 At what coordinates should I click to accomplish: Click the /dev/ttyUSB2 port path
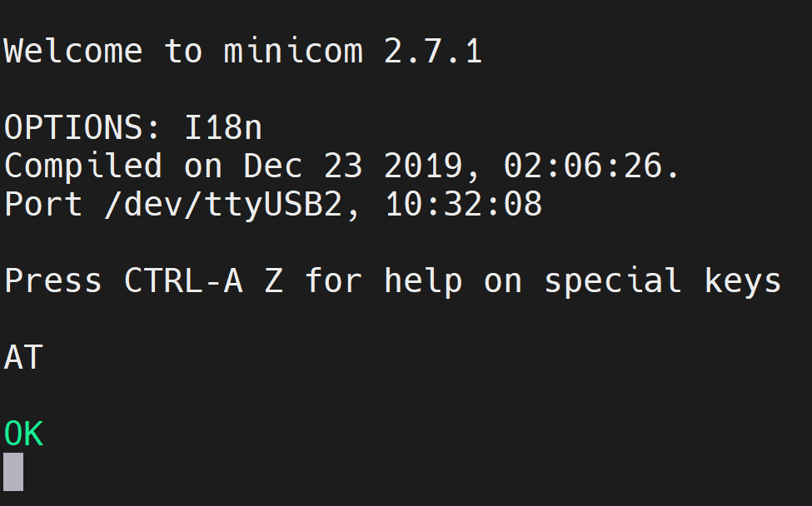(x=224, y=205)
